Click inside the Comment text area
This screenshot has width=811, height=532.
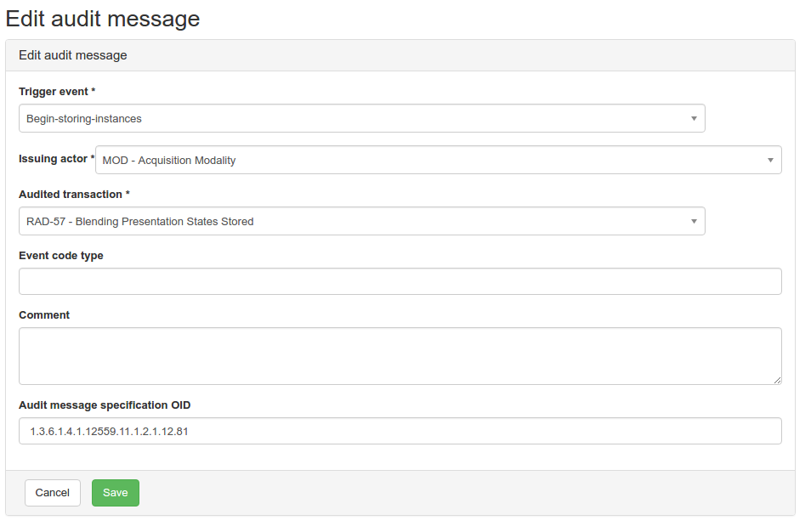[x=400, y=355]
